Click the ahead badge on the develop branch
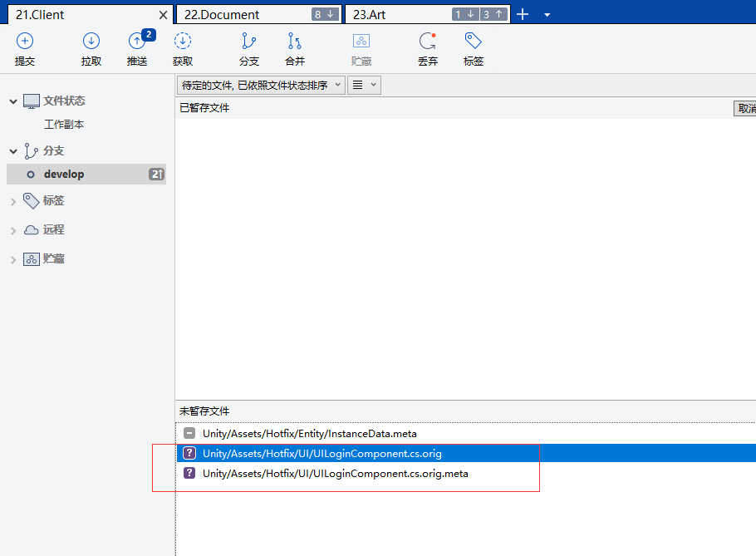 pos(157,174)
